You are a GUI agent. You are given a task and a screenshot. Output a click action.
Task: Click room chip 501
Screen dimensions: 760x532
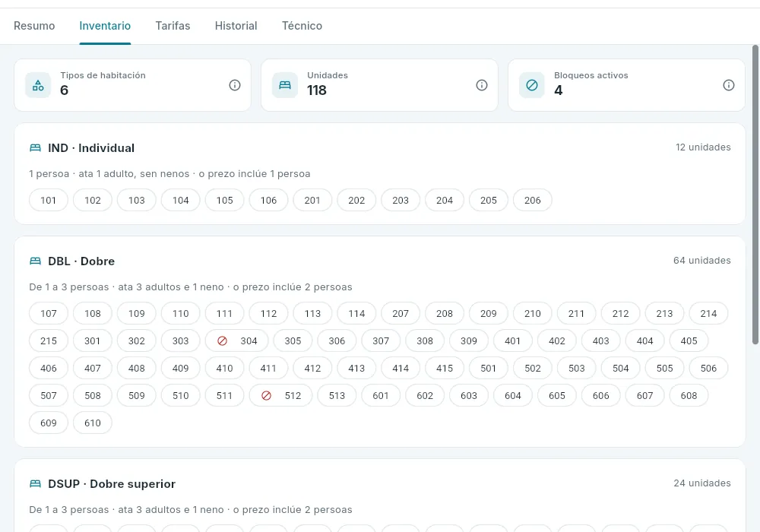[x=488, y=369]
